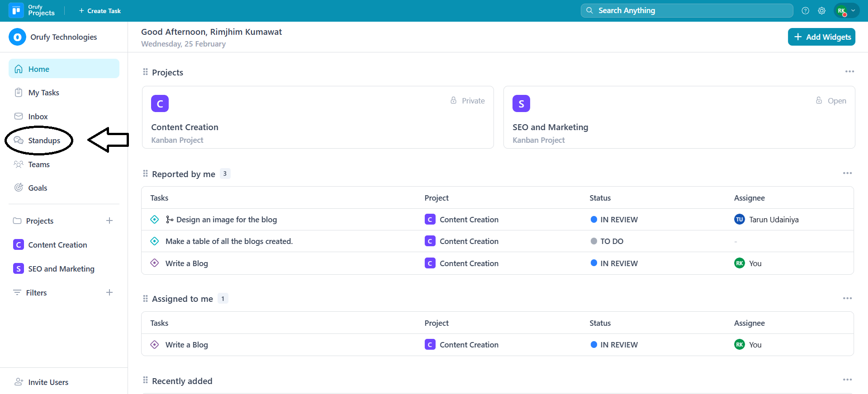Click the help question mark icon
Screen dimensions: 868x394
coord(805,11)
